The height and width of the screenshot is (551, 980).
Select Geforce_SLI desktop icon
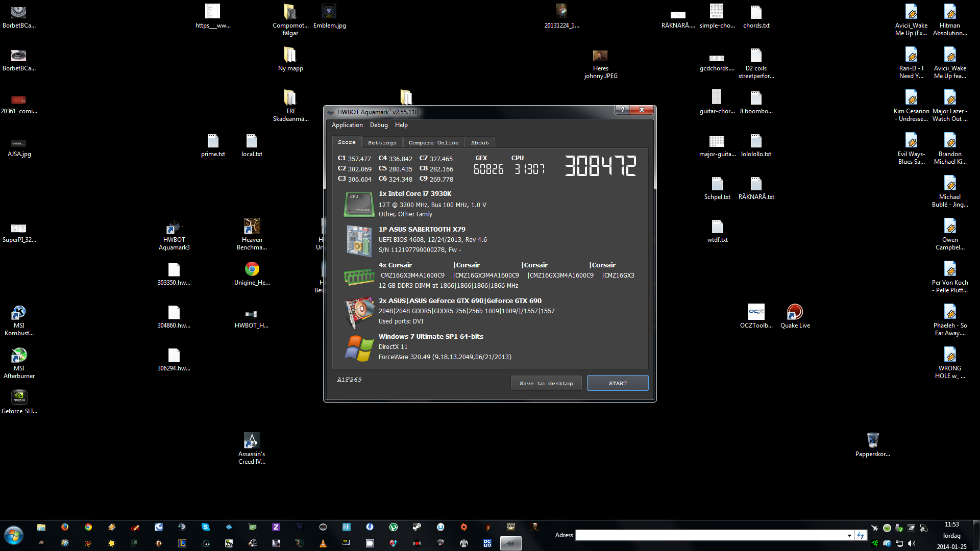[x=19, y=402]
